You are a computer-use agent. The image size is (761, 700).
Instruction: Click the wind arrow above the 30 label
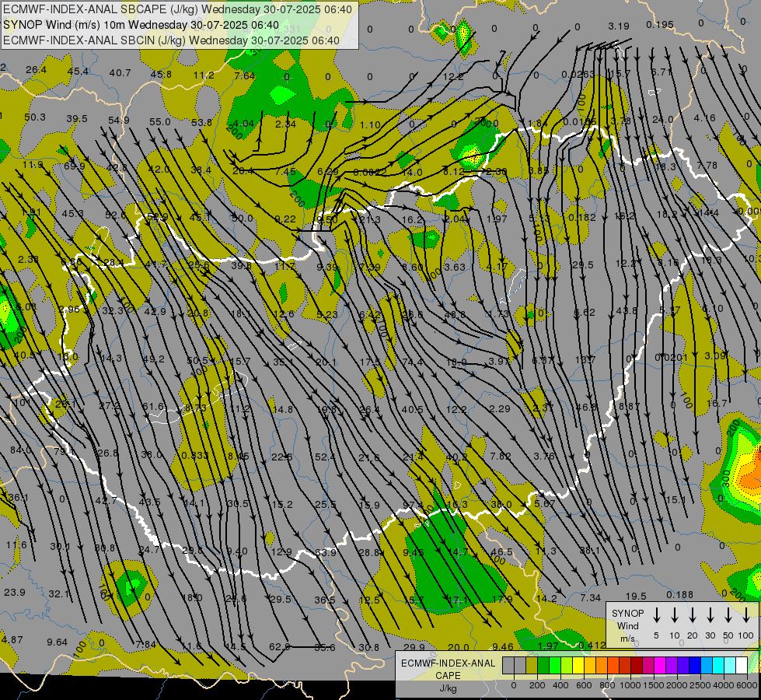(x=710, y=615)
